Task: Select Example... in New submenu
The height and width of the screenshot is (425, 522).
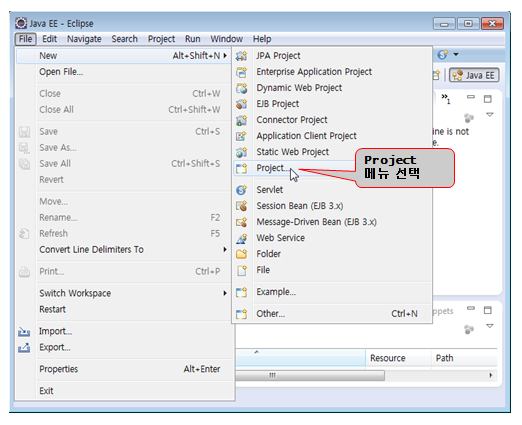Action: coord(332,292)
